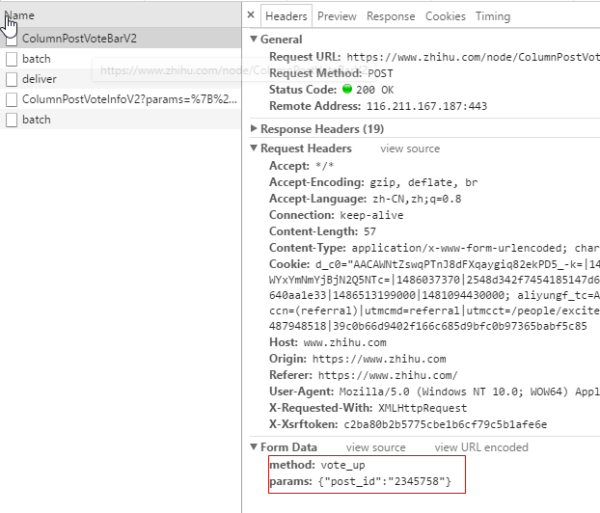600x513 pixels.
Task: Collapse the Form Data section
Action: coord(254,447)
